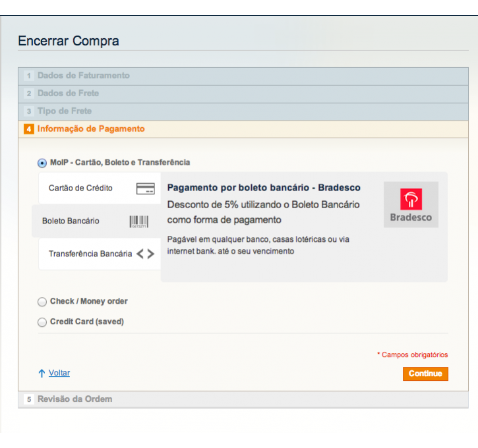Image resolution: width=478 pixels, height=448 pixels.
Task: Click the step number 2 badge
Action: [x=29, y=93]
